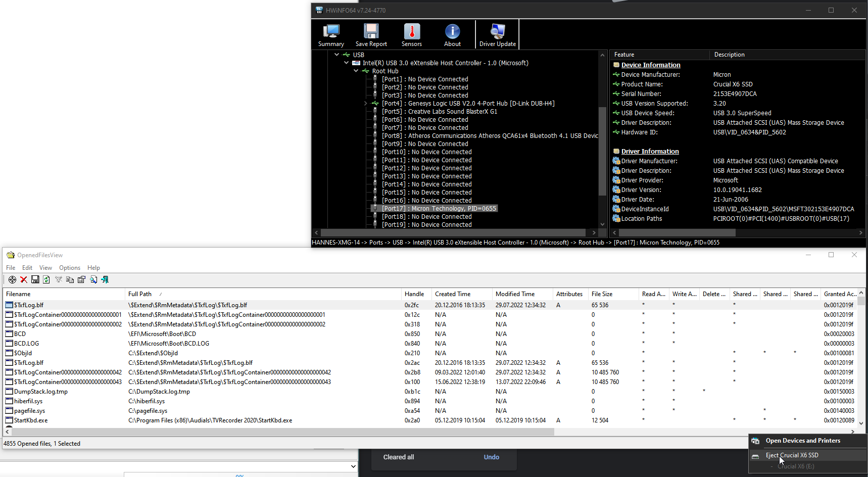
Task: Click right arrow of the HWiNFO64 details horizontal scrollbar
Action: (x=861, y=233)
